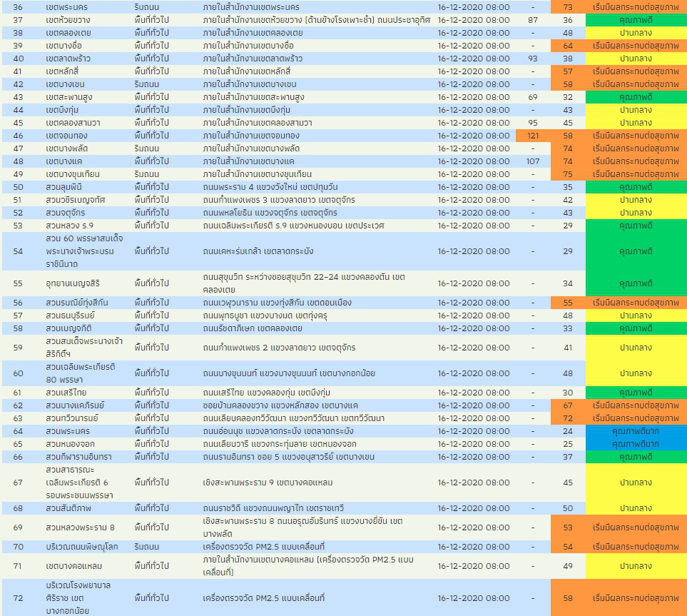Click PM2.5 value 72 for สวนทวีวนารมย์
Screen dimensions: 687x616
pyautogui.click(x=568, y=418)
